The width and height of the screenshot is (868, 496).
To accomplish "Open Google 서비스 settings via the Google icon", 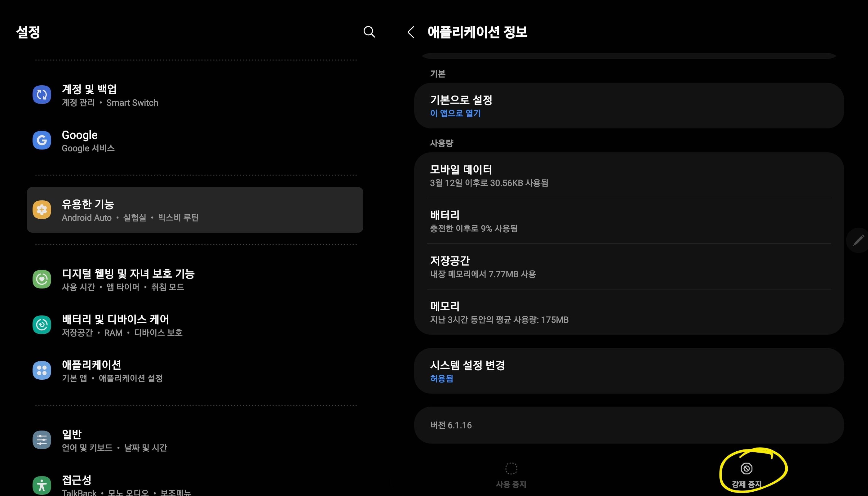I will pyautogui.click(x=42, y=140).
